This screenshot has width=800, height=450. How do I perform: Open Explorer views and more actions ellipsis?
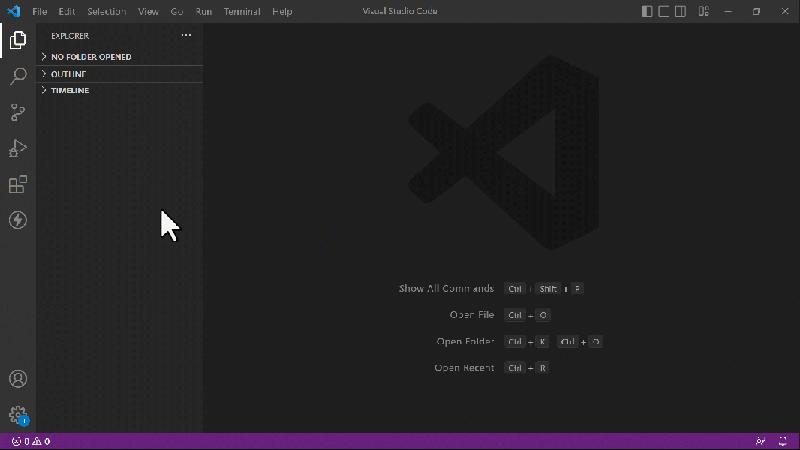tap(186, 35)
